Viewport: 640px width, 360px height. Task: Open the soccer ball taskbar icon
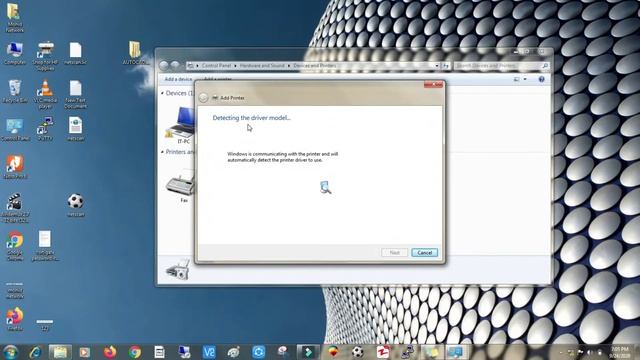tap(358, 352)
